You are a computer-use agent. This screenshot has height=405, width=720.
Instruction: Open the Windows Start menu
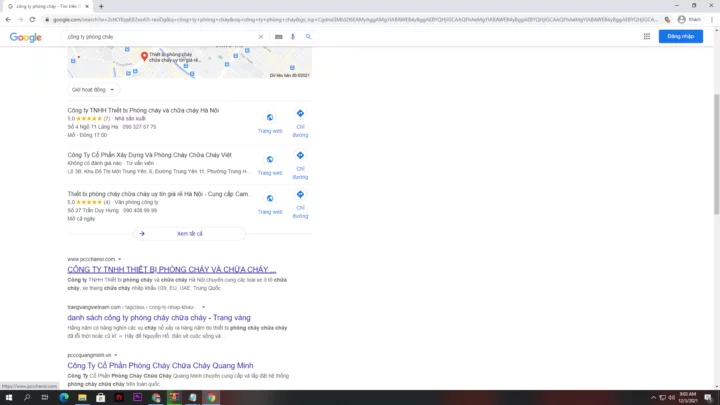click(9, 398)
